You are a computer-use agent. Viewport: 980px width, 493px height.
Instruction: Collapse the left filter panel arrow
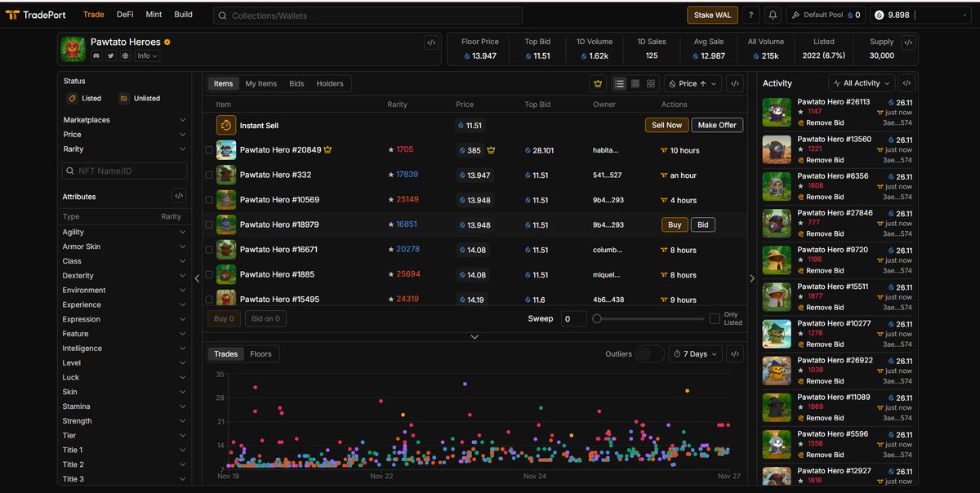click(x=197, y=278)
